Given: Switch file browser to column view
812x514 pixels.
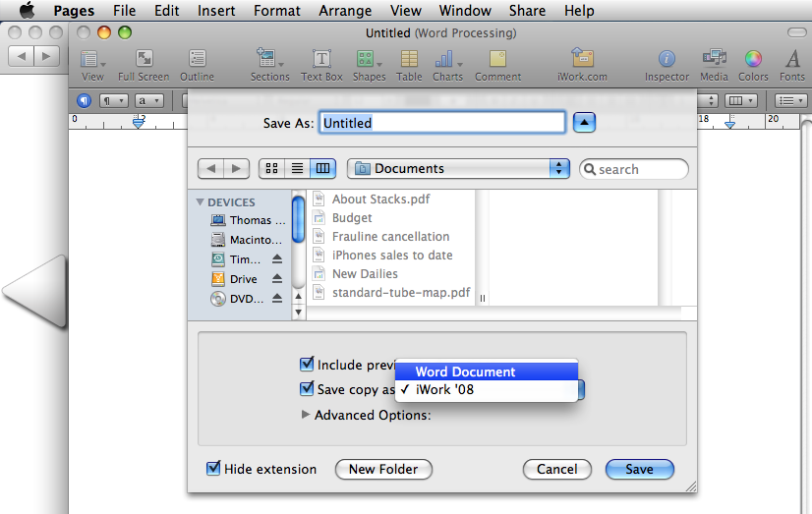Looking at the screenshot, I should pyautogui.click(x=322, y=168).
